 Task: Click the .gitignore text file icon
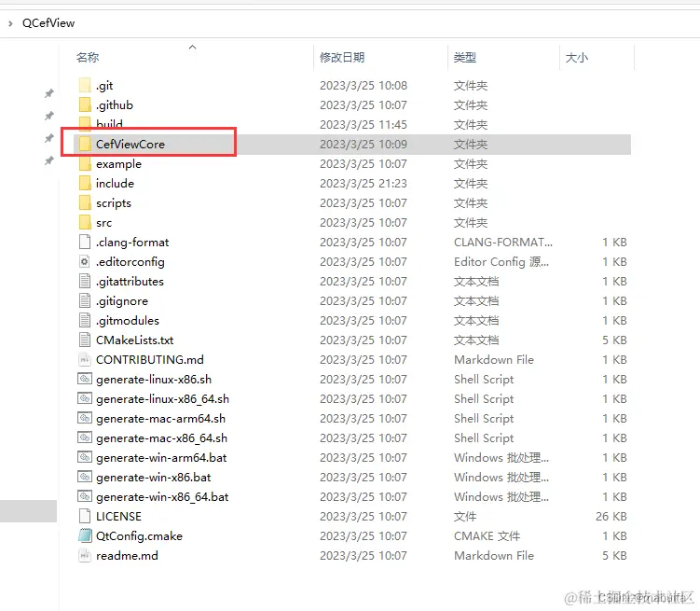85,301
